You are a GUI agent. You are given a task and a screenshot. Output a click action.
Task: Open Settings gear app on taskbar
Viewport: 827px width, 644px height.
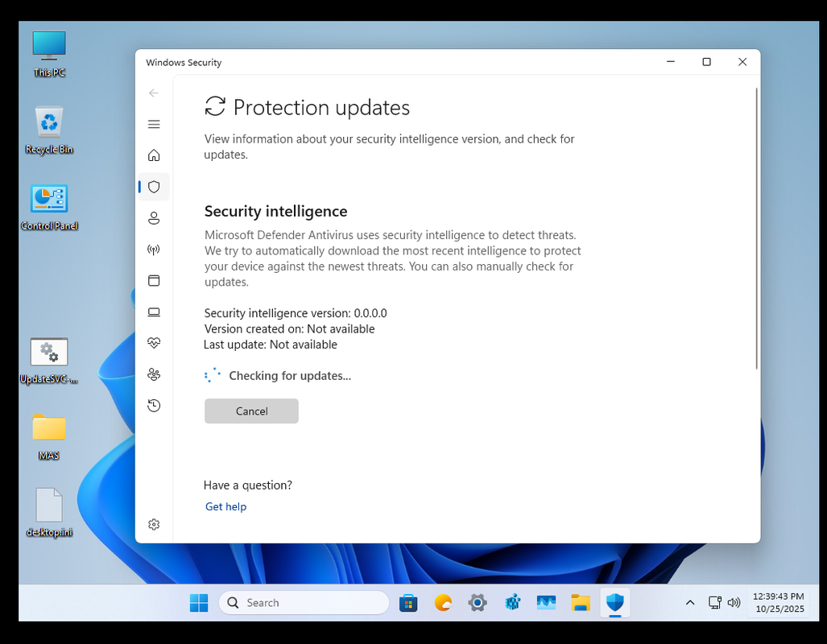click(478, 603)
